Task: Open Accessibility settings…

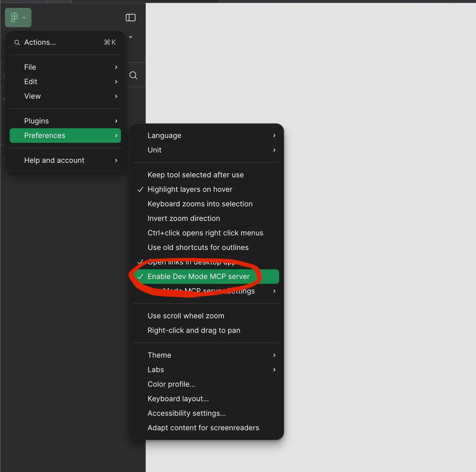Action: pyautogui.click(x=206, y=413)
